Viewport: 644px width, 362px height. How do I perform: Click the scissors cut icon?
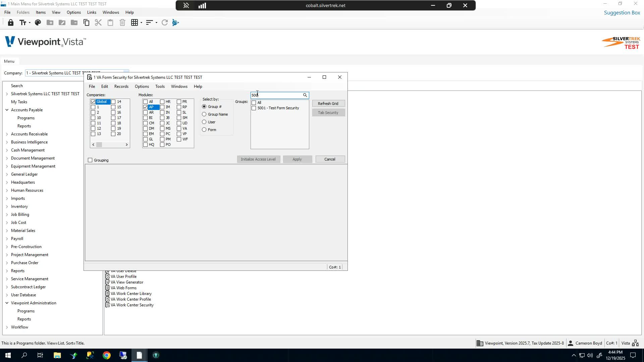[x=98, y=22]
